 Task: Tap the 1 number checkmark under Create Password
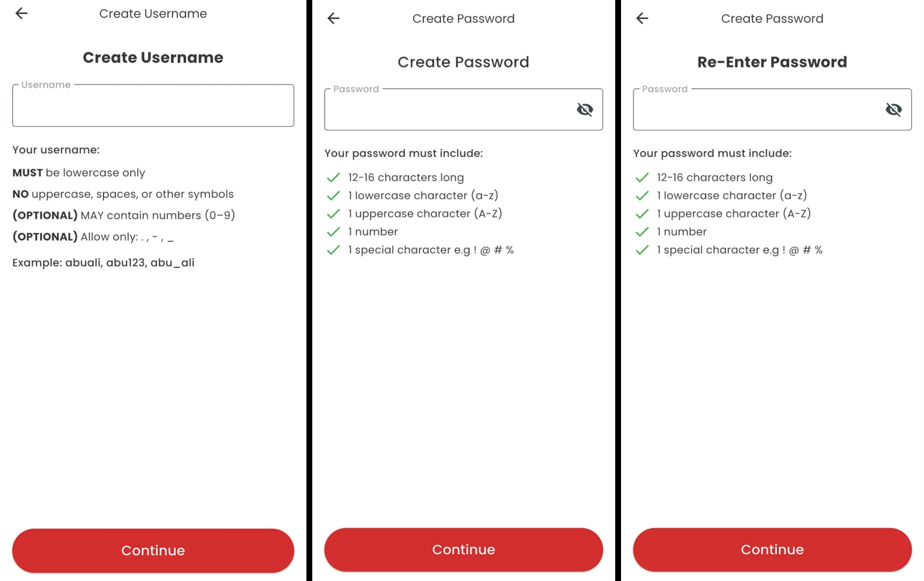click(333, 232)
